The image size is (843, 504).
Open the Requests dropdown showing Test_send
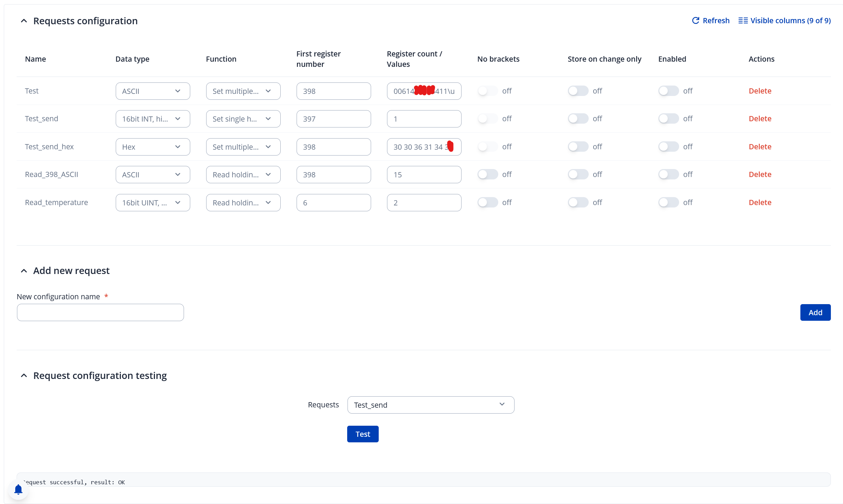click(430, 405)
